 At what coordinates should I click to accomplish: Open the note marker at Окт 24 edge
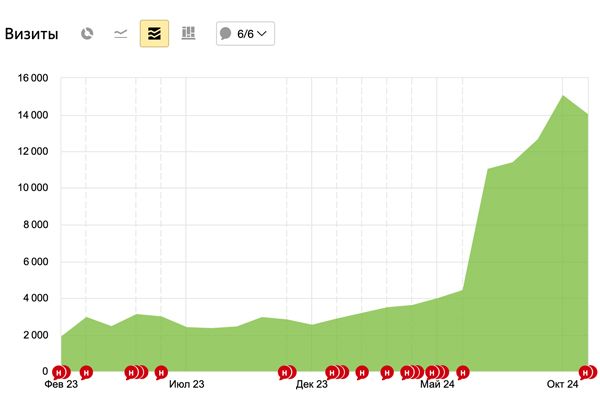coord(588,372)
